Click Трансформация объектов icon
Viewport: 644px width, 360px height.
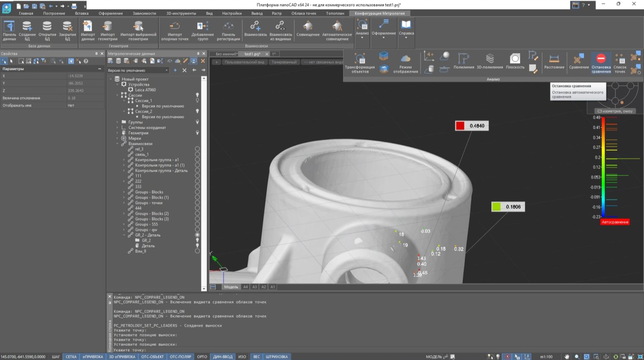(x=360, y=59)
